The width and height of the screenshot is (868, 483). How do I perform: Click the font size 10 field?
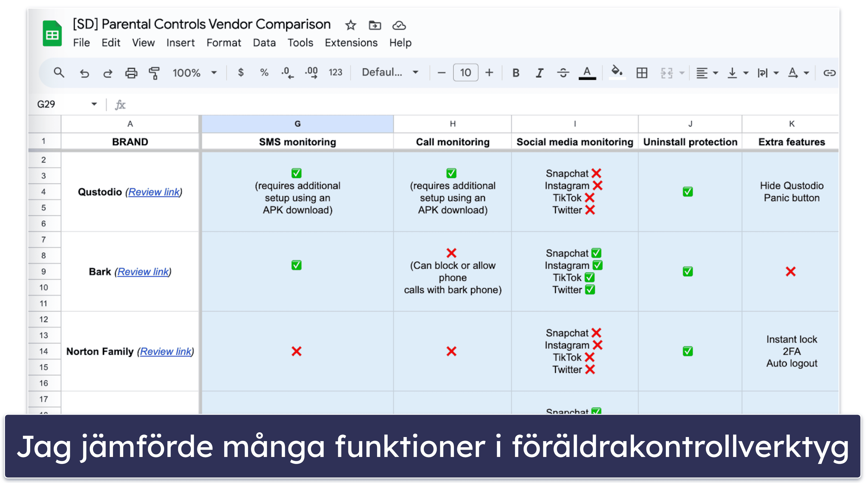click(x=465, y=72)
